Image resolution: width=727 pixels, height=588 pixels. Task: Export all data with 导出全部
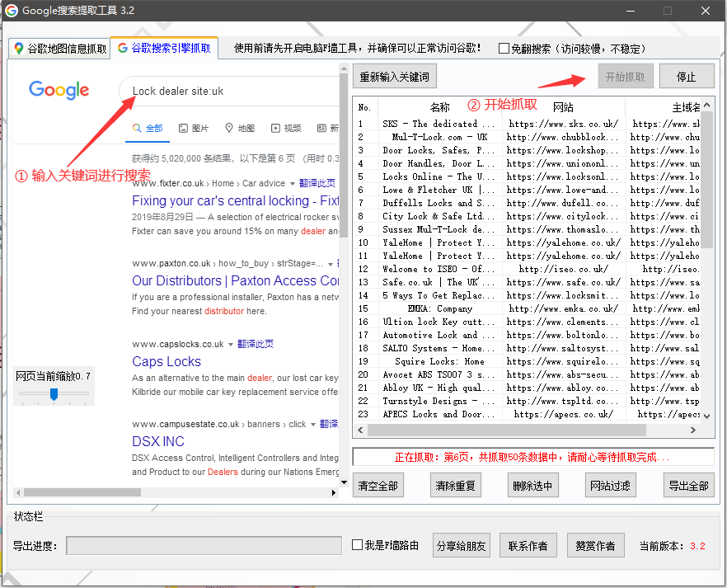(688, 485)
